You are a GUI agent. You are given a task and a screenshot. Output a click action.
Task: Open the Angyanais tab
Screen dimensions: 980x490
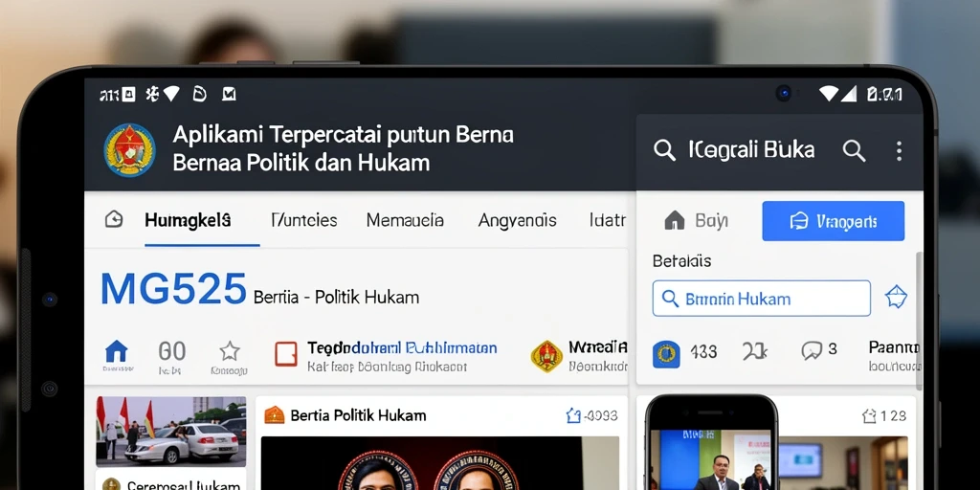click(517, 220)
